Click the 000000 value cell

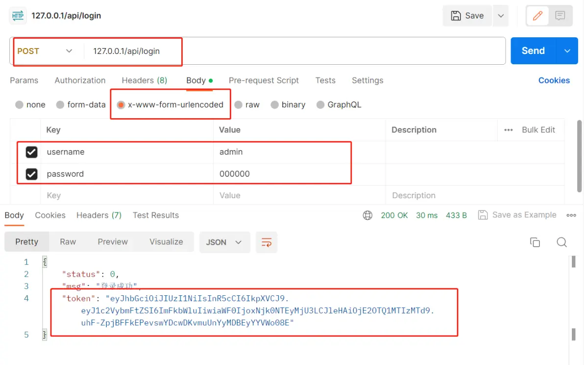(x=299, y=174)
